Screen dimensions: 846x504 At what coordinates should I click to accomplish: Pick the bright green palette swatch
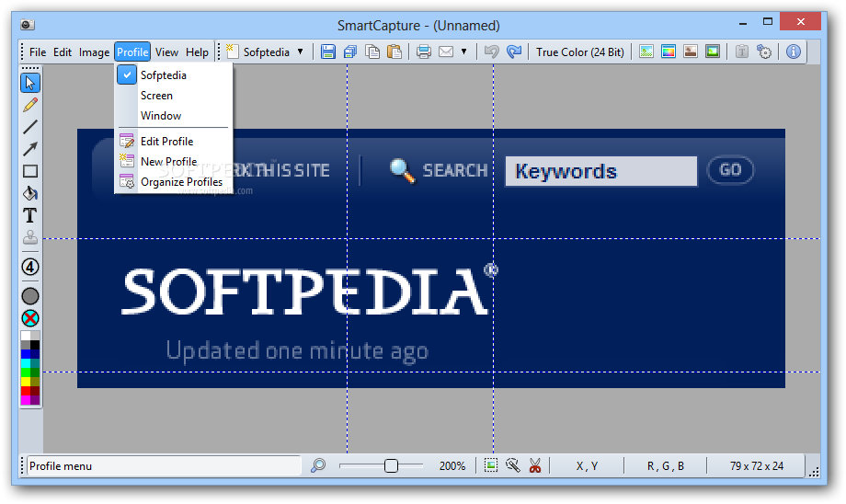(26, 372)
